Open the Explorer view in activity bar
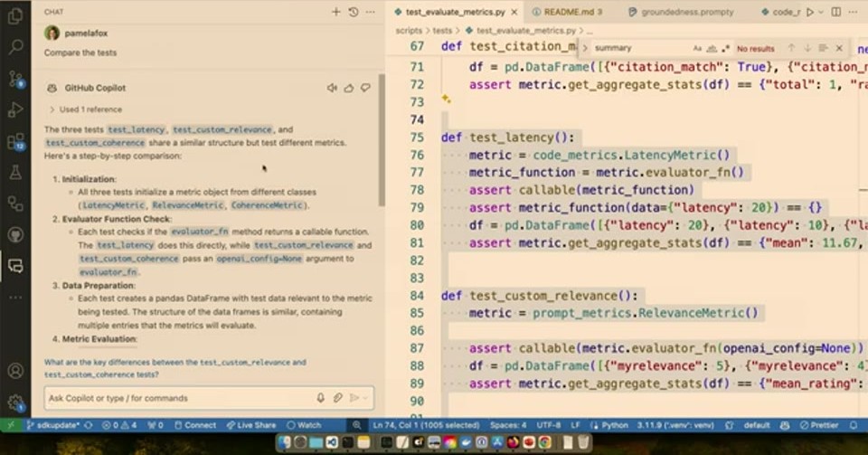The height and width of the screenshot is (455, 868). click(x=15, y=15)
